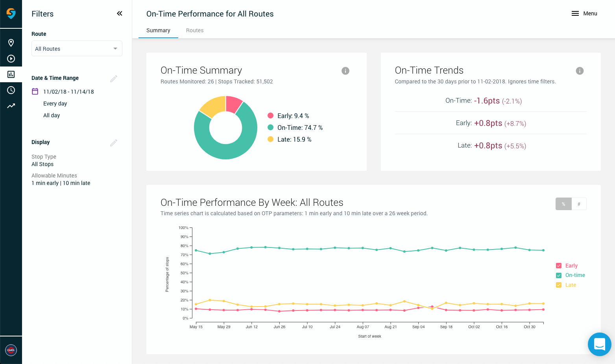Viewport: 615px width, 364px height.
Task: Uncheck the On-time series checkbox
Action: tap(559, 275)
